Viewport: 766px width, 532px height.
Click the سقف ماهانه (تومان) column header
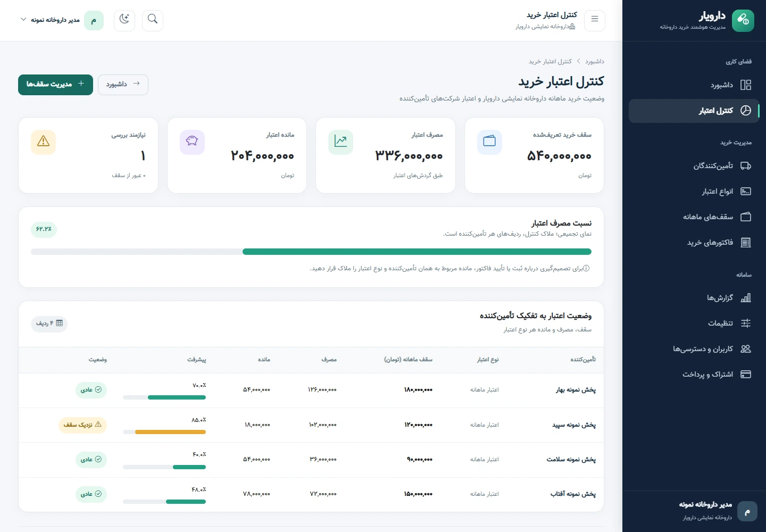(x=409, y=360)
